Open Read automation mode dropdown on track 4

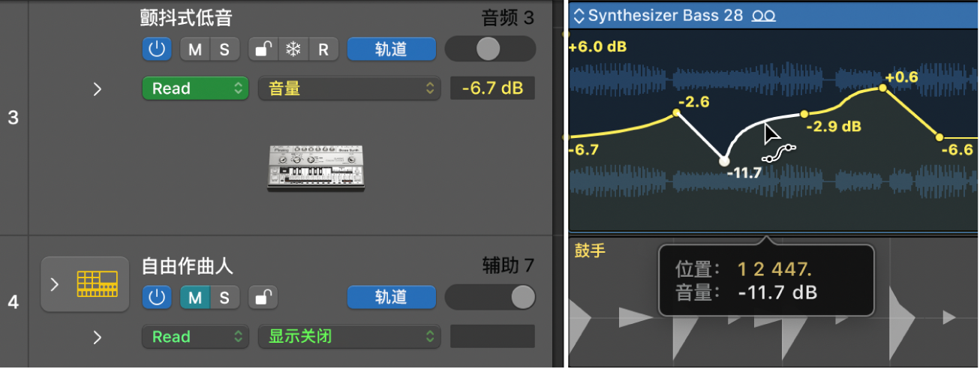click(195, 337)
